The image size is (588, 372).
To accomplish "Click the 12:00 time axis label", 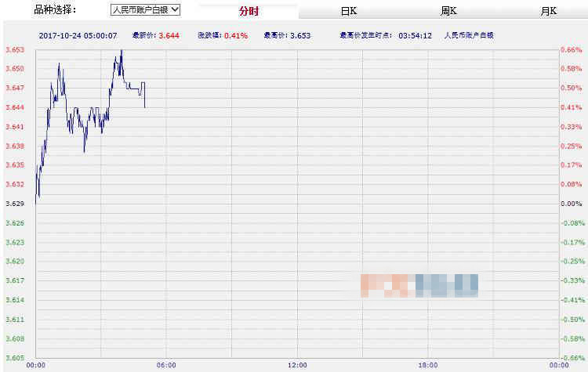I will (x=296, y=365).
